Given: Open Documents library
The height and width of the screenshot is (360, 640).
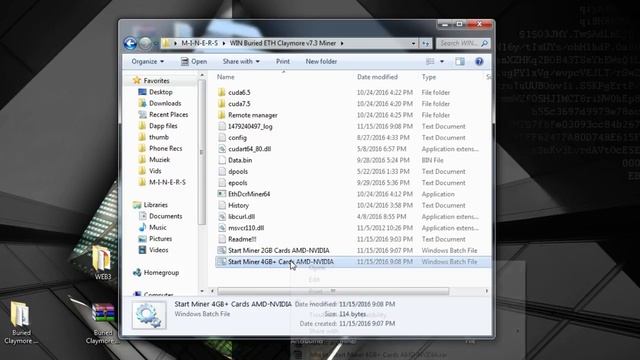Looking at the screenshot, I should click(165, 216).
